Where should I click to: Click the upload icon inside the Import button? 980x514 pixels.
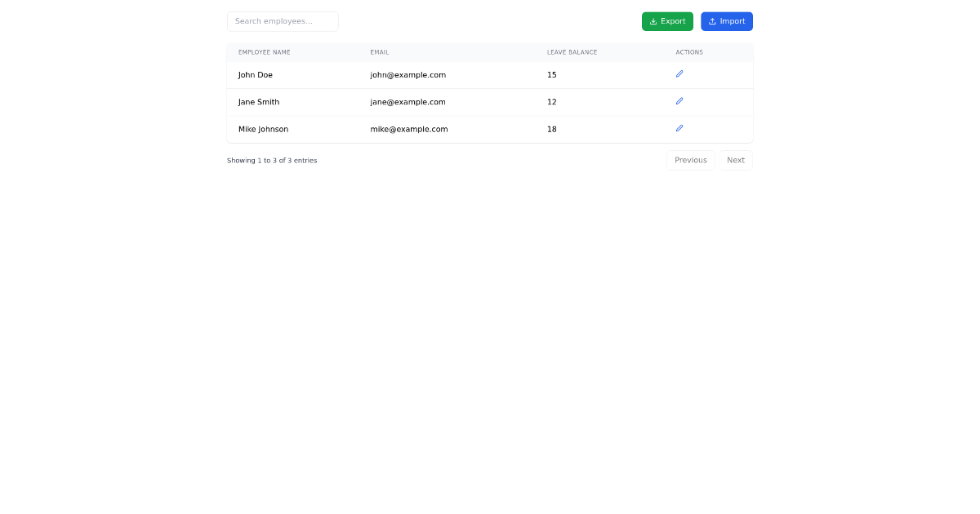(712, 21)
